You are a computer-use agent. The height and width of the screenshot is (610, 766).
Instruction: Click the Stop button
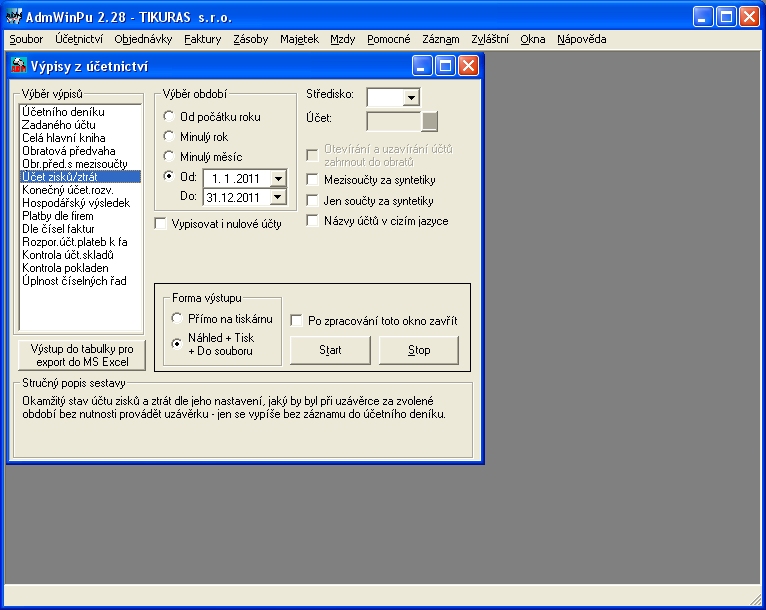tap(419, 350)
